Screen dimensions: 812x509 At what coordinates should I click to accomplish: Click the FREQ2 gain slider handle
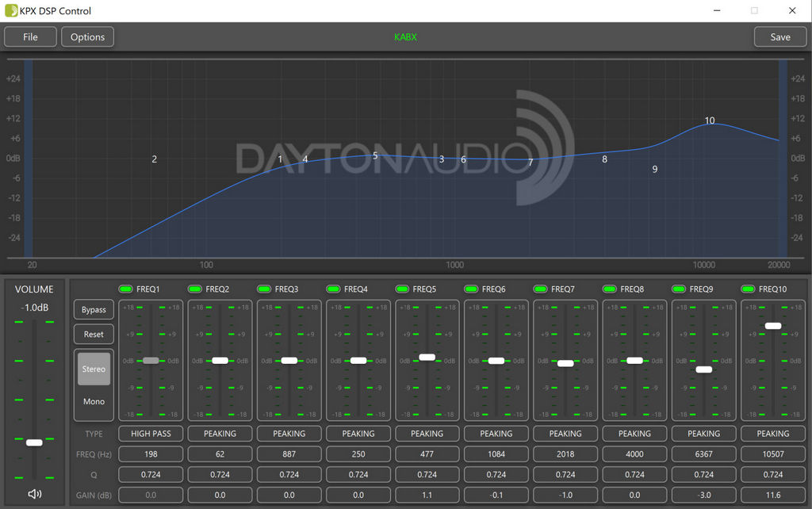[x=220, y=361]
